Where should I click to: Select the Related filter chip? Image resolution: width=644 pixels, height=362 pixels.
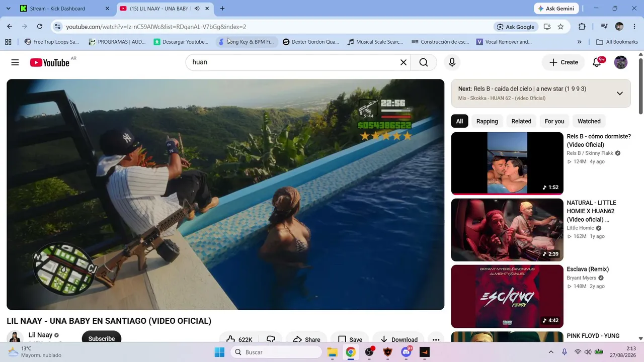(x=521, y=121)
